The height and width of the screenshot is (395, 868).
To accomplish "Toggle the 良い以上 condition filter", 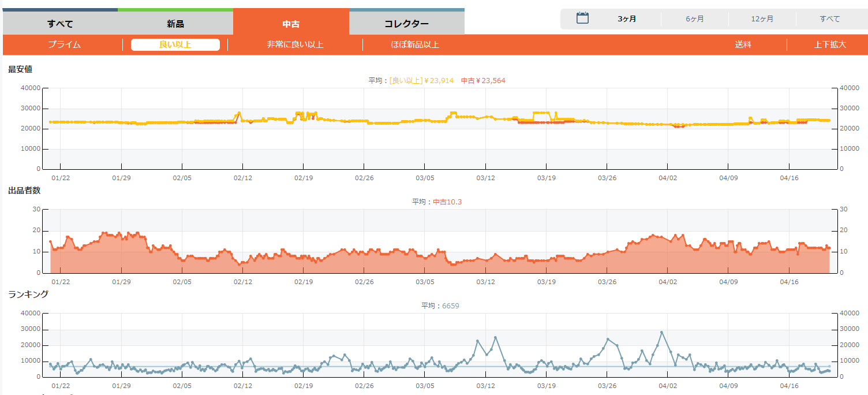I will 175,44.
